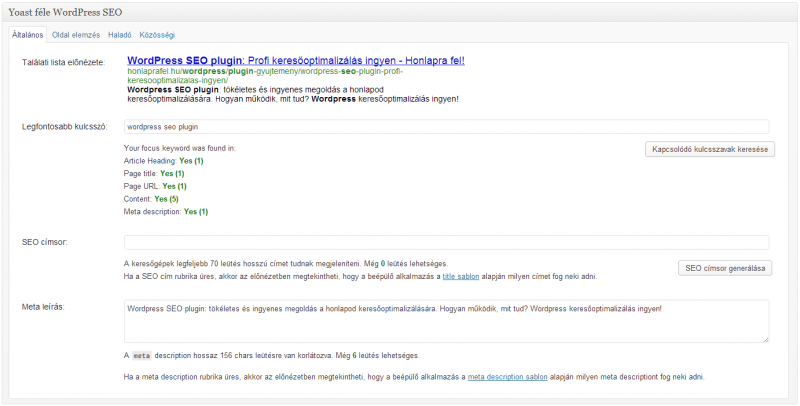The image size is (800, 406).
Task: Click the Meta leírás label
Action: tap(44, 307)
